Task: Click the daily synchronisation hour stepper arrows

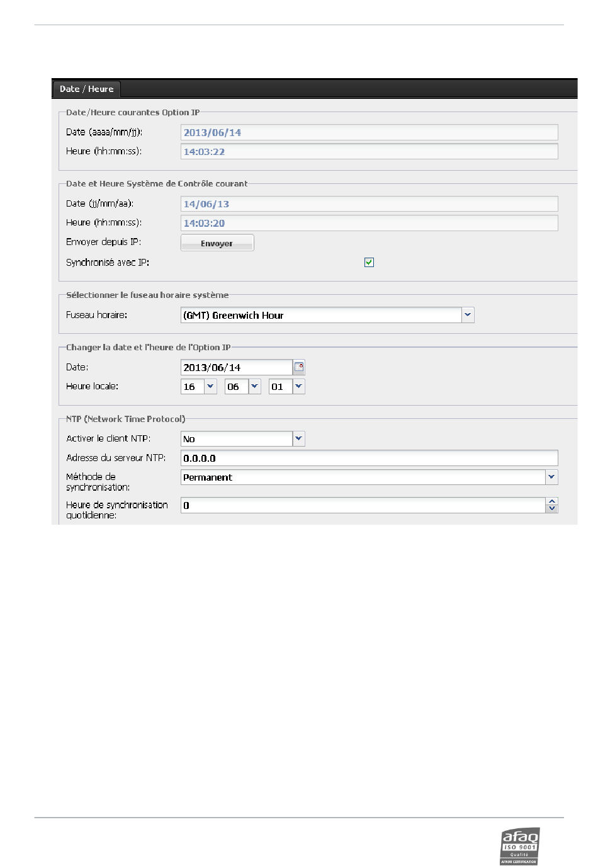Action: (x=552, y=505)
